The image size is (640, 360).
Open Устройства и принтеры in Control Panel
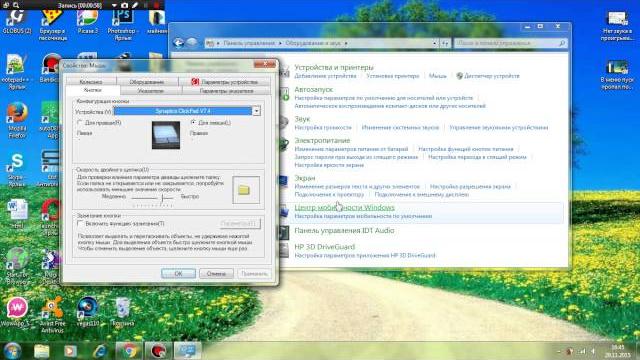point(334,67)
